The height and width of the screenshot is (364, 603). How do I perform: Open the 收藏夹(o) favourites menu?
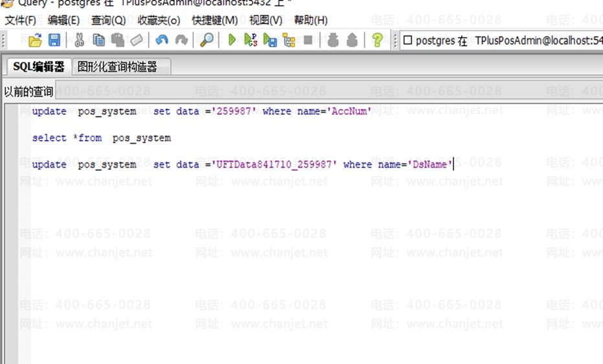tap(159, 20)
